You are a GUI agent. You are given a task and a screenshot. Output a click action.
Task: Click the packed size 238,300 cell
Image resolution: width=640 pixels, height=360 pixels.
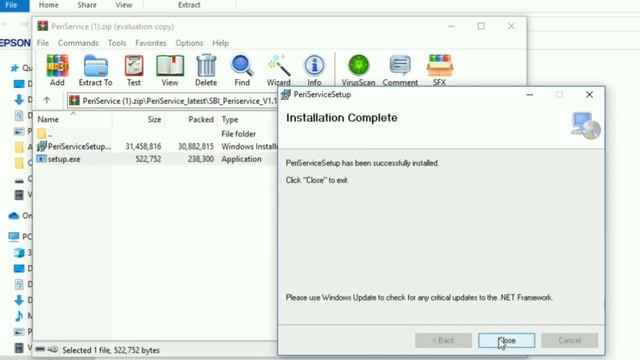(x=200, y=159)
